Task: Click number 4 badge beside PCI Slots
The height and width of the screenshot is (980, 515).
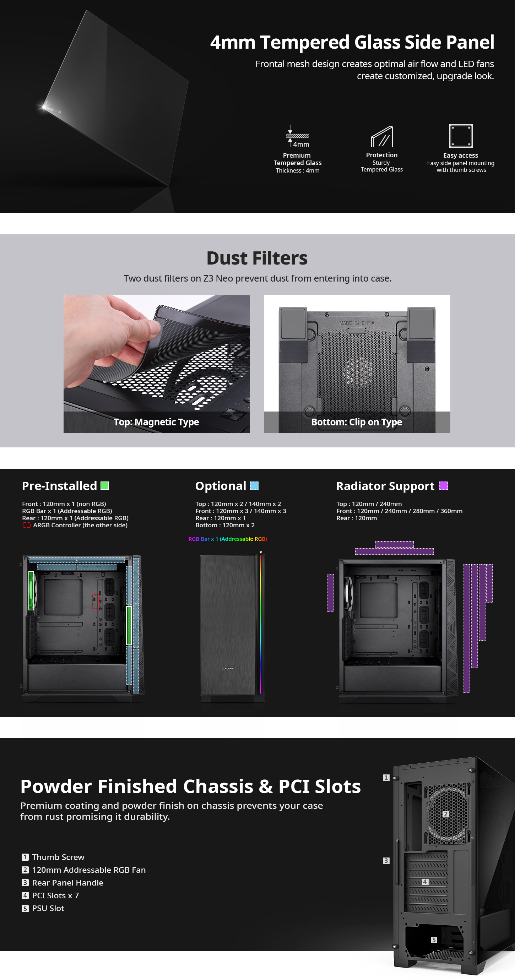Action: coord(25,895)
